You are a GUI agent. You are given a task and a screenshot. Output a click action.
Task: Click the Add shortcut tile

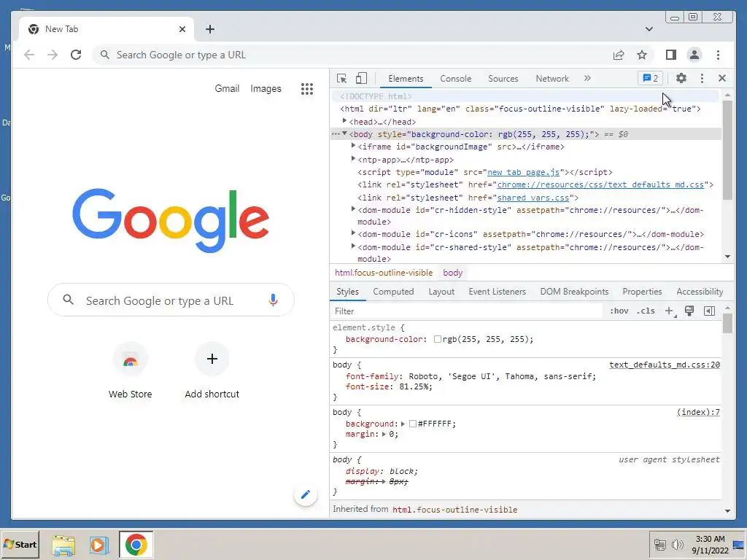pos(212,370)
